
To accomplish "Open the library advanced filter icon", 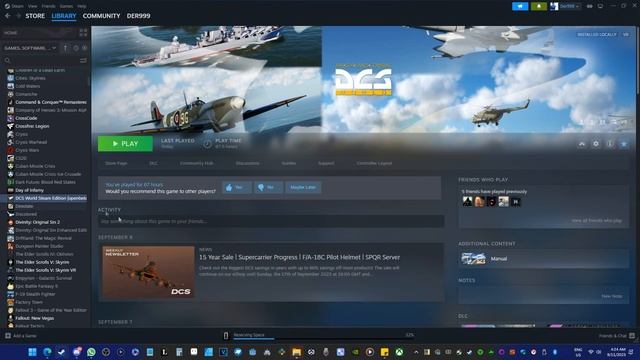I will (83, 60).
